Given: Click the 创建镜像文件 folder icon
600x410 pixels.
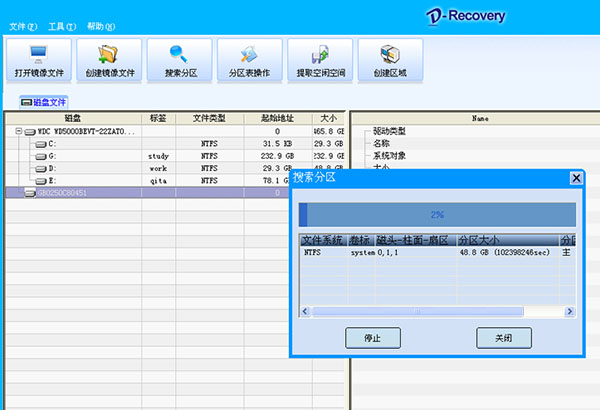Looking at the screenshot, I should click(x=109, y=60).
